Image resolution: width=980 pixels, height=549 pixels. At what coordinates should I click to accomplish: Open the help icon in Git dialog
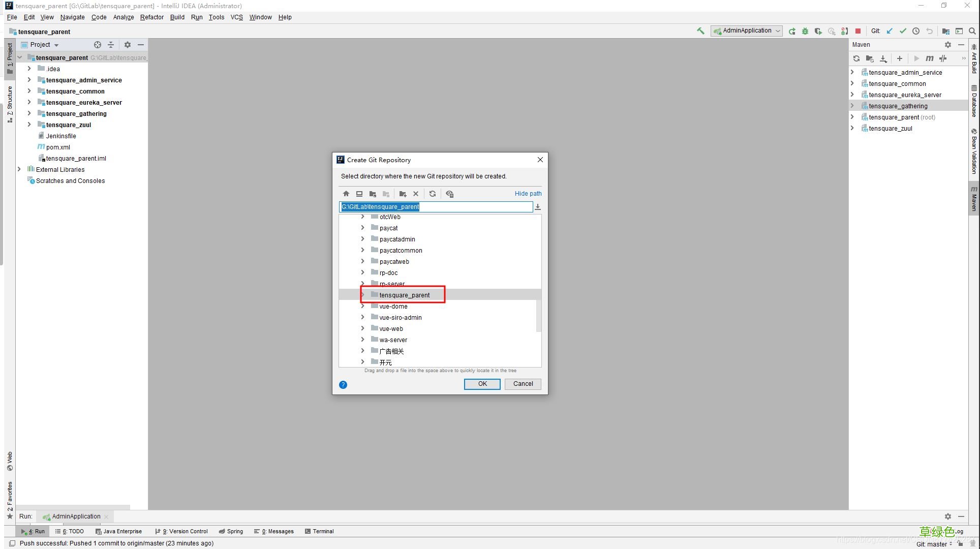coord(343,385)
